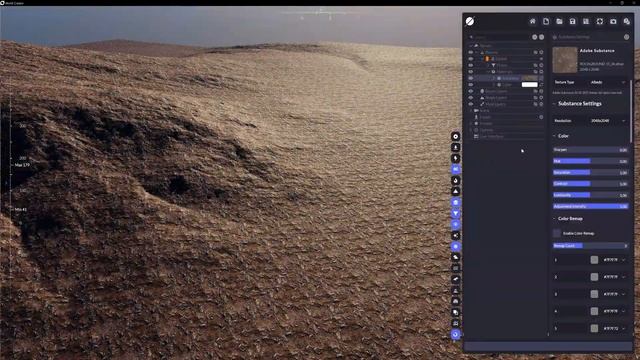The height and width of the screenshot is (360, 640).
Task: Tick the Enable Color Remap checkbox
Action: click(x=557, y=233)
